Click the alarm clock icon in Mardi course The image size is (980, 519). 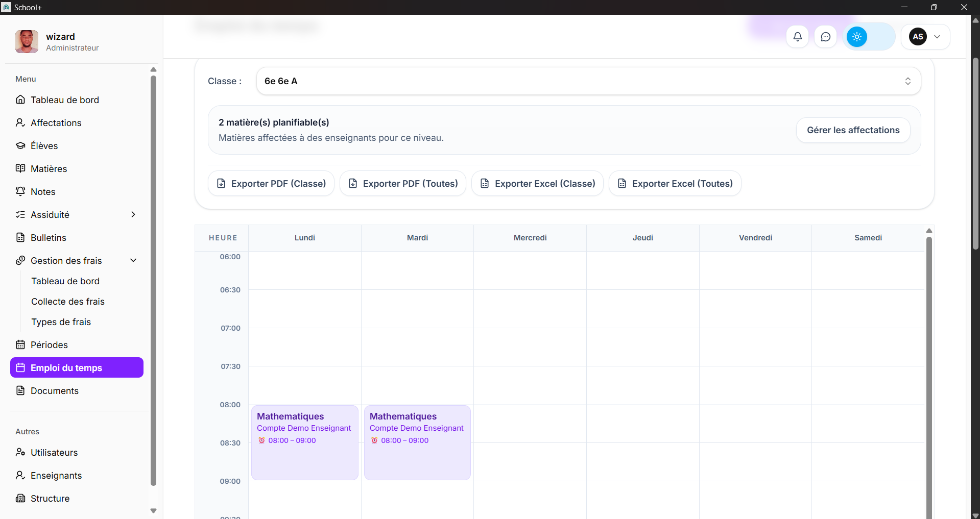pyautogui.click(x=374, y=440)
